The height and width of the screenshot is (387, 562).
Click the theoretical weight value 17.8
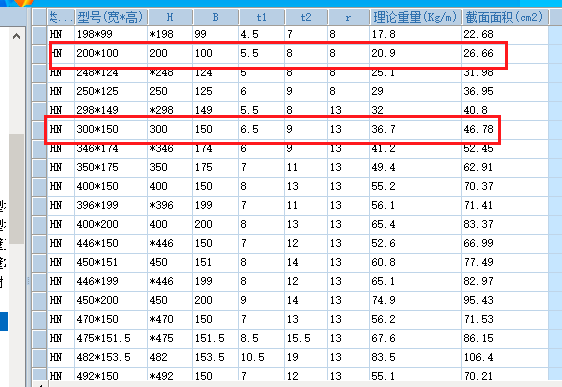tap(383, 34)
